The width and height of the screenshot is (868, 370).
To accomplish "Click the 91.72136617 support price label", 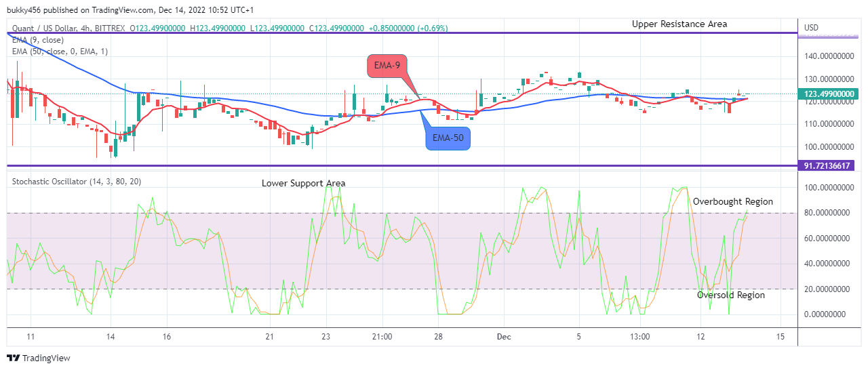I will pos(827,165).
